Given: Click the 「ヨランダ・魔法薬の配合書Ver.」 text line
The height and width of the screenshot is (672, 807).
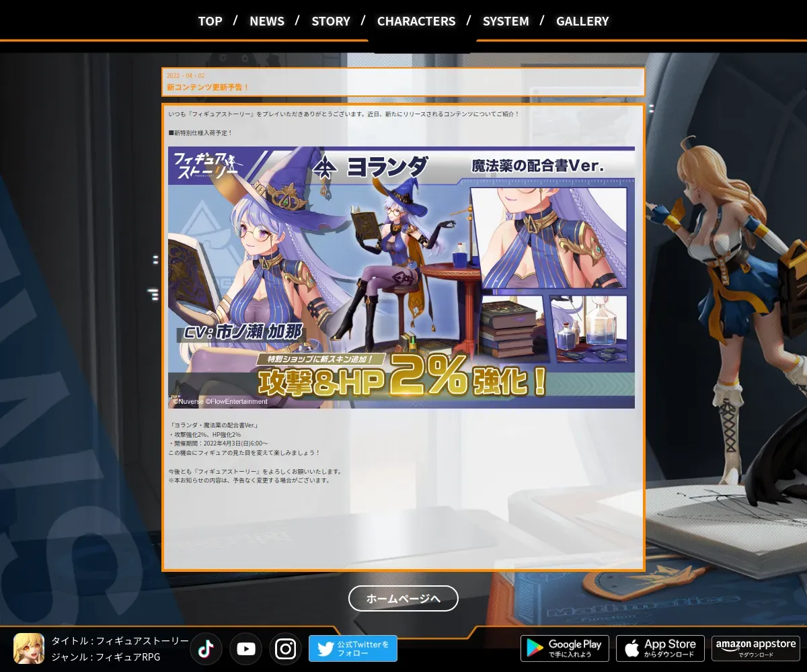Looking at the screenshot, I should coord(214,425).
